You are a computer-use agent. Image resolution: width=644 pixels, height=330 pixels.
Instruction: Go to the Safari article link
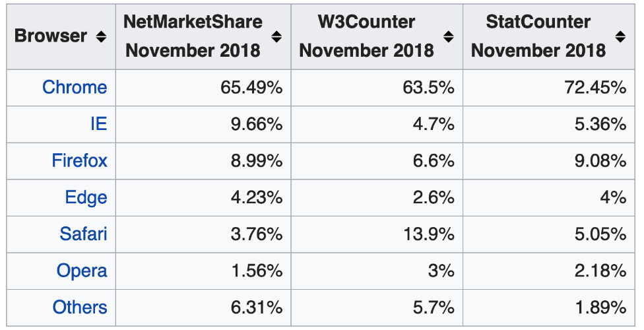(83, 234)
